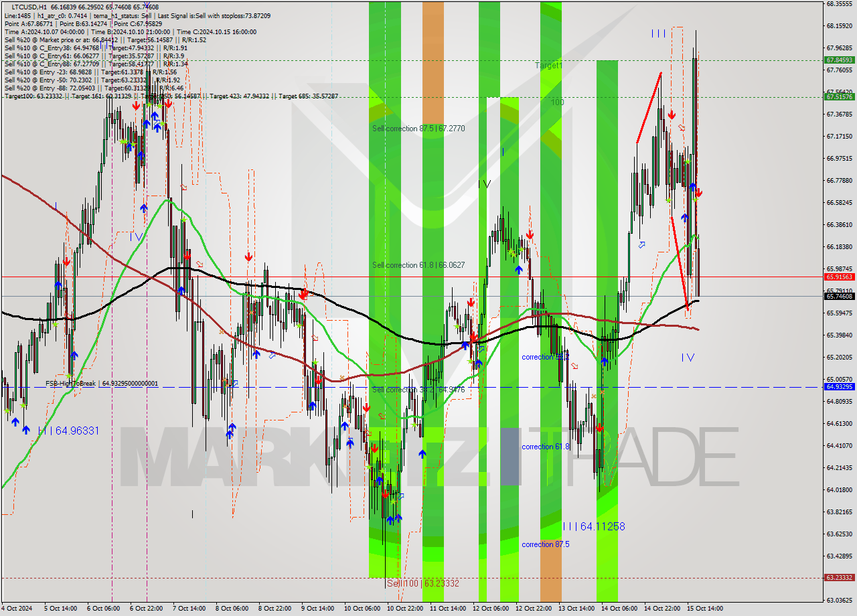Select the green 67.51576 price tag
Screen dimensions: 857x616
[840, 97]
